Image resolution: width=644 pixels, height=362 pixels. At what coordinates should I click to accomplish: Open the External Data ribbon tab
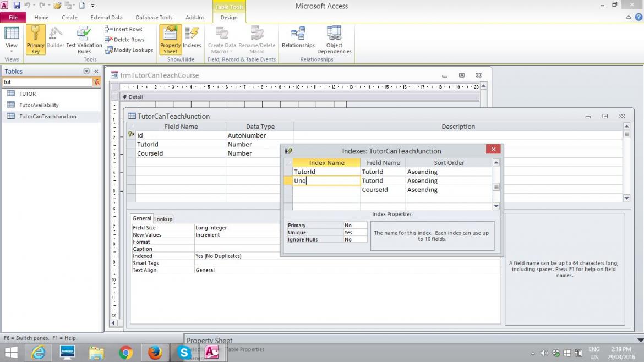coord(106,17)
